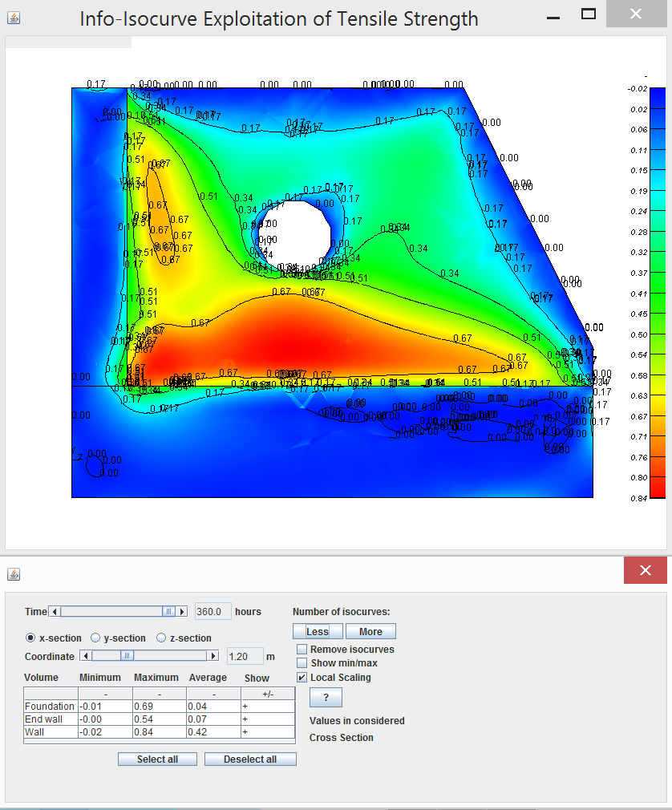This screenshot has height=810, width=672.
Task: Click Wall minimum value -0.02
Action: tap(105, 732)
